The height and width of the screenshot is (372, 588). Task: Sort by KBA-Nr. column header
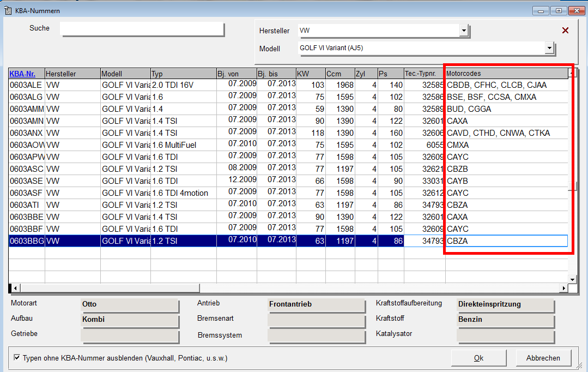click(27, 74)
